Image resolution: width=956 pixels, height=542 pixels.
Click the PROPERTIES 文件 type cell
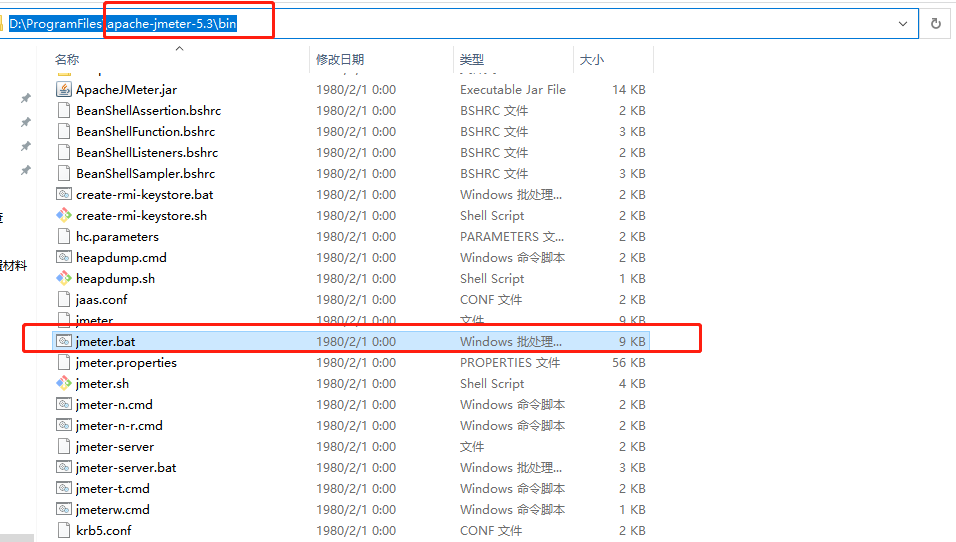[x=510, y=363]
